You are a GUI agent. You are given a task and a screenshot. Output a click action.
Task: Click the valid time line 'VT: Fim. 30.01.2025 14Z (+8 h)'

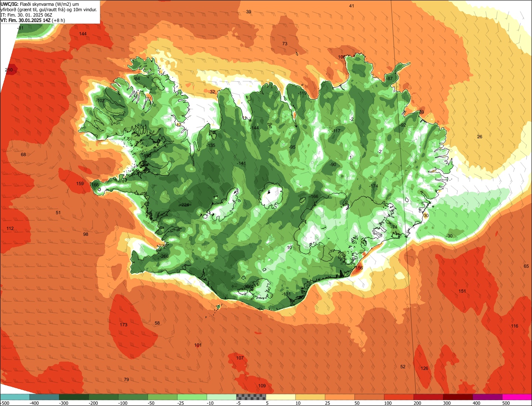pos(33,20)
